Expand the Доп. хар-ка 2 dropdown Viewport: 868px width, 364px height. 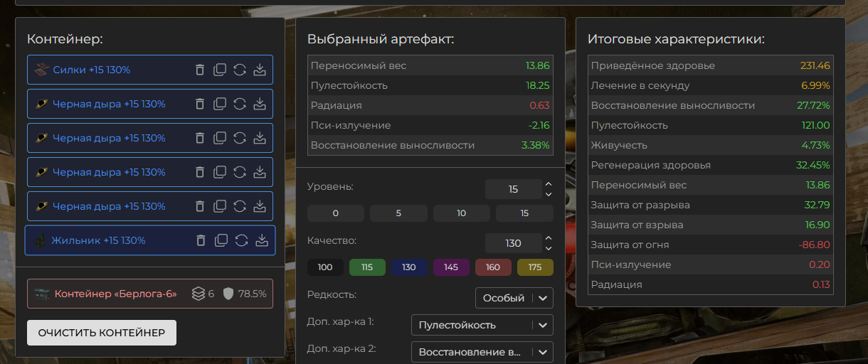click(482, 352)
